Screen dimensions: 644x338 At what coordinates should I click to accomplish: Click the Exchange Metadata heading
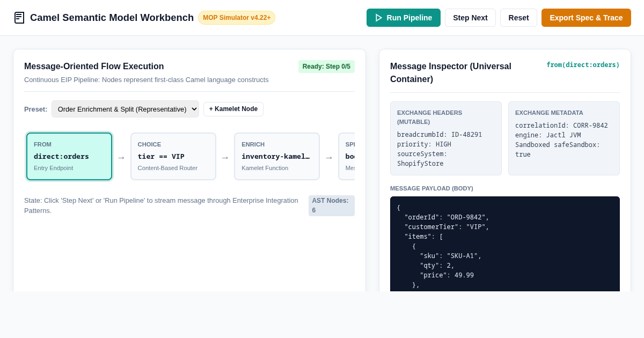pyautogui.click(x=549, y=113)
